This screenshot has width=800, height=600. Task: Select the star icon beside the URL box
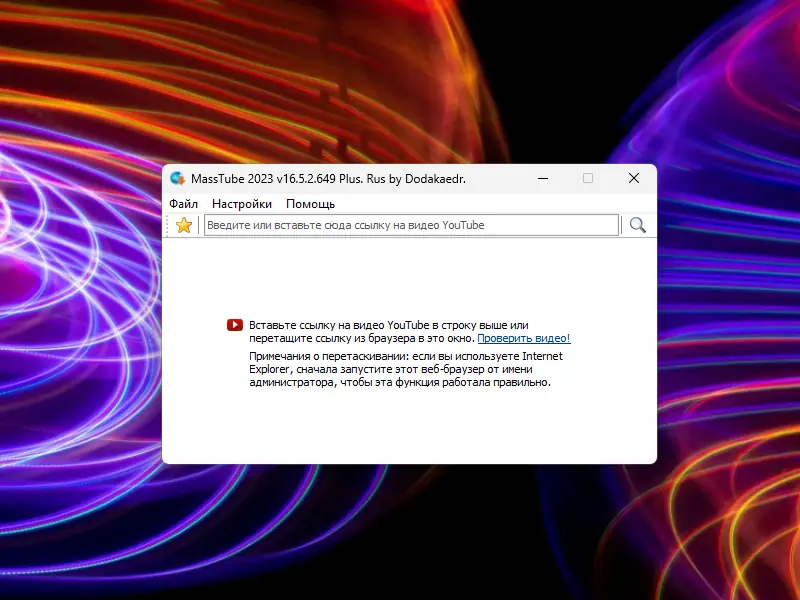tap(182, 225)
